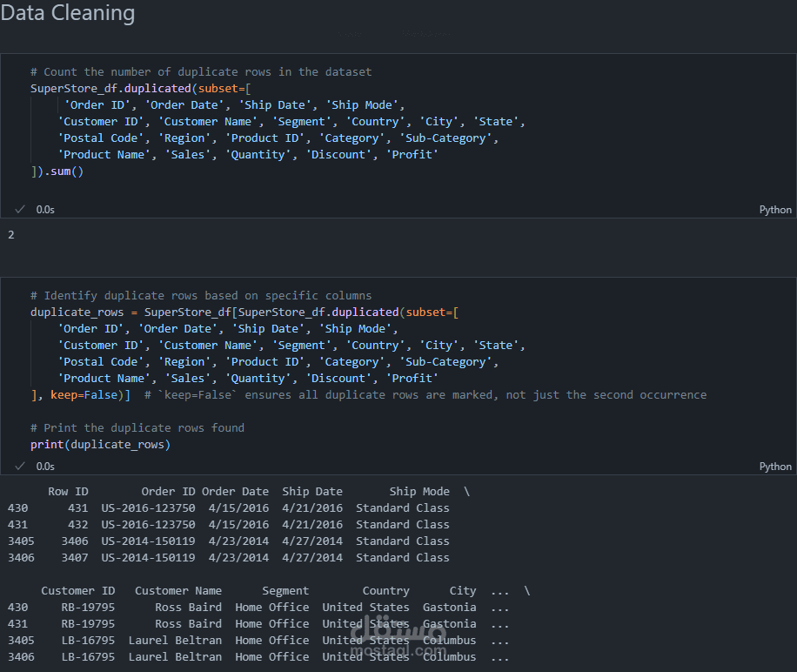
Task: Click the duplicate_rows variable assignment
Action: pyautogui.click(x=76, y=312)
